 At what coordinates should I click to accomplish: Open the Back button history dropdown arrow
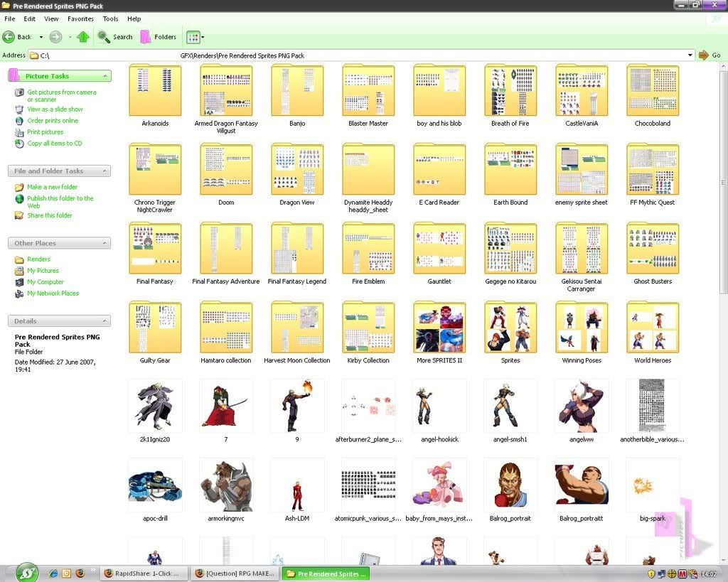pyautogui.click(x=41, y=37)
